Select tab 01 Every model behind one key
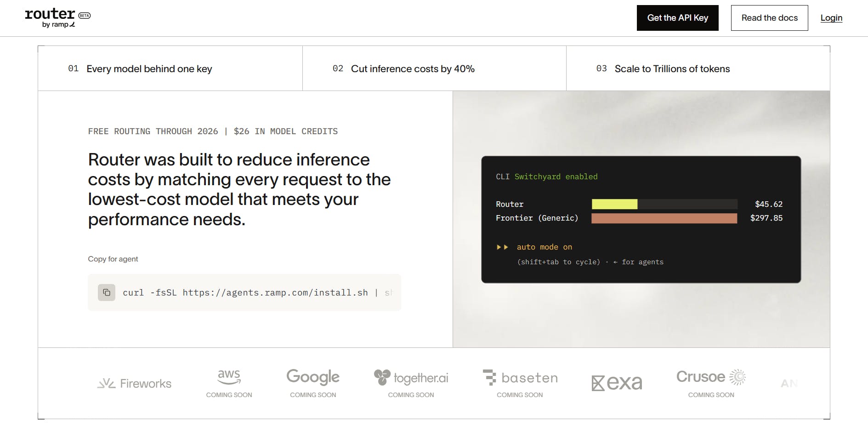The height and width of the screenshot is (432, 868). (x=170, y=68)
